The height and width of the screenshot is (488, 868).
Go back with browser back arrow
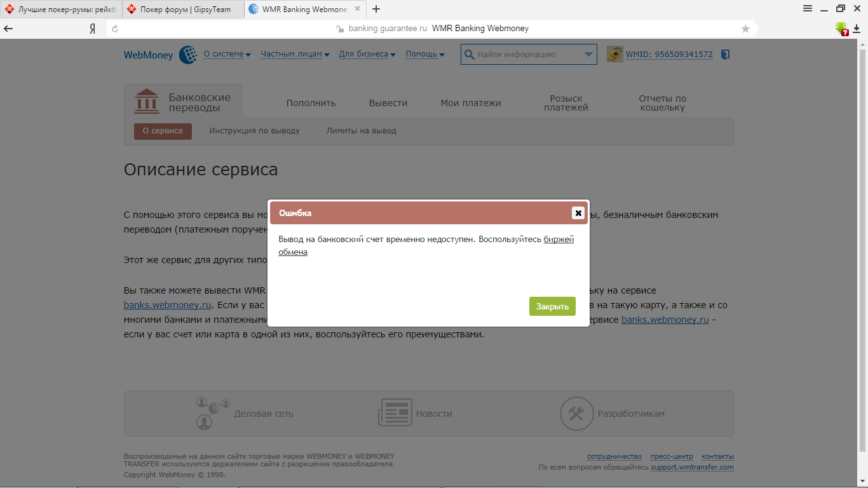point(9,29)
